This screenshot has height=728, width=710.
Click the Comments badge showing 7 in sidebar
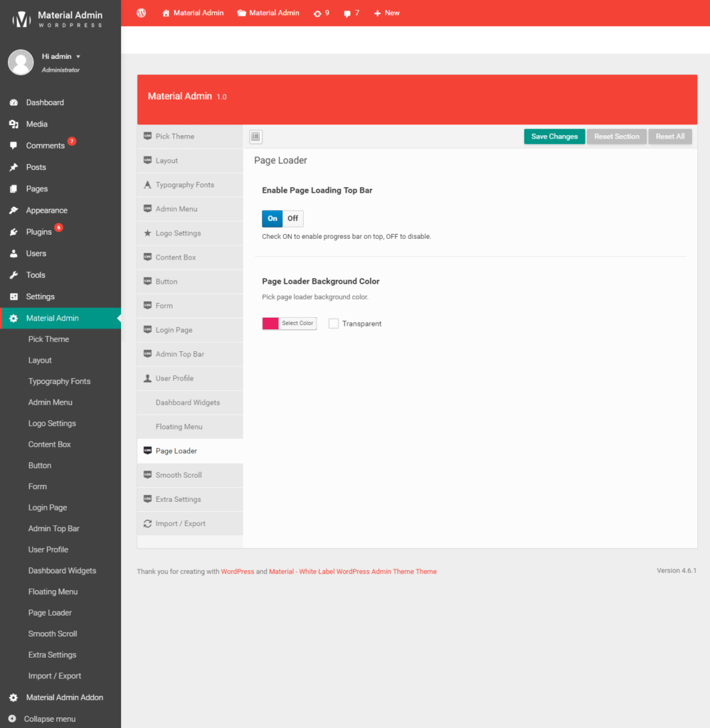[x=72, y=141]
